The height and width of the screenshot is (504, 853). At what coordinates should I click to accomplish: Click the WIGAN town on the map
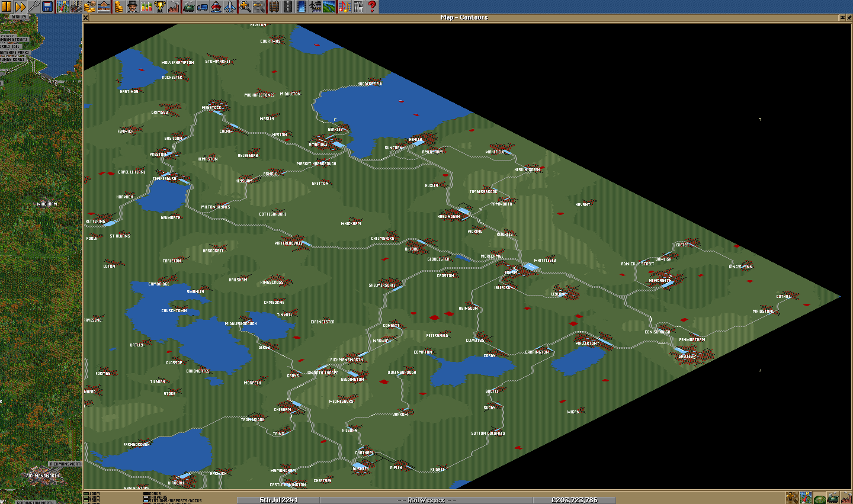573,412
